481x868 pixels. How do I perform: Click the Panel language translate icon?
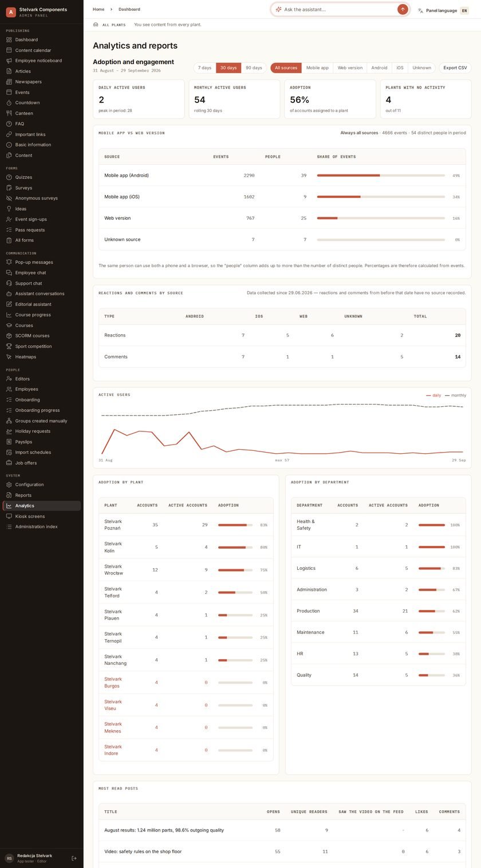pos(420,10)
